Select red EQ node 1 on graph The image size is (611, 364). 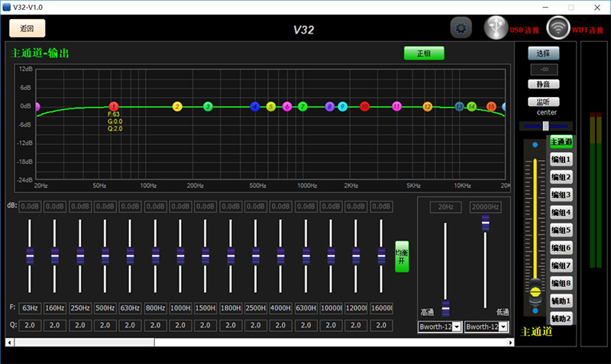[114, 106]
